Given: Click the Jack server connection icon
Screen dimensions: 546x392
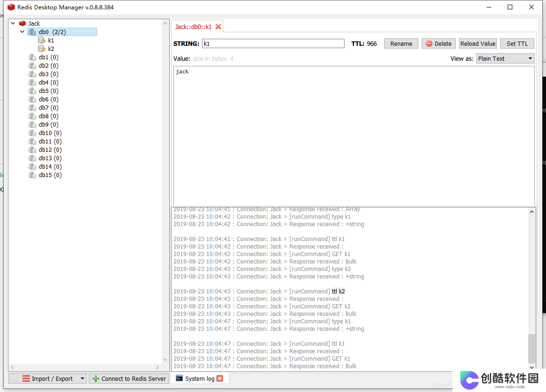Looking at the screenshot, I should [x=22, y=23].
